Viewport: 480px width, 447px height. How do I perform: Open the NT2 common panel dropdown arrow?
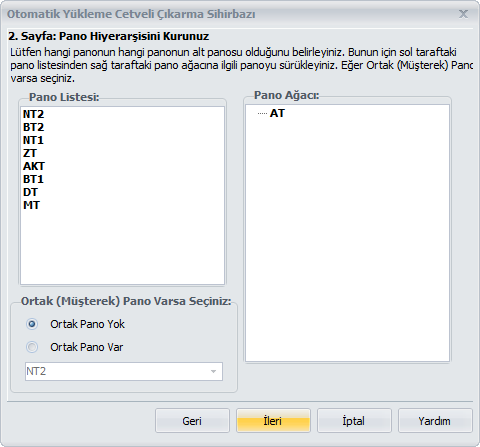pos(213,371)
